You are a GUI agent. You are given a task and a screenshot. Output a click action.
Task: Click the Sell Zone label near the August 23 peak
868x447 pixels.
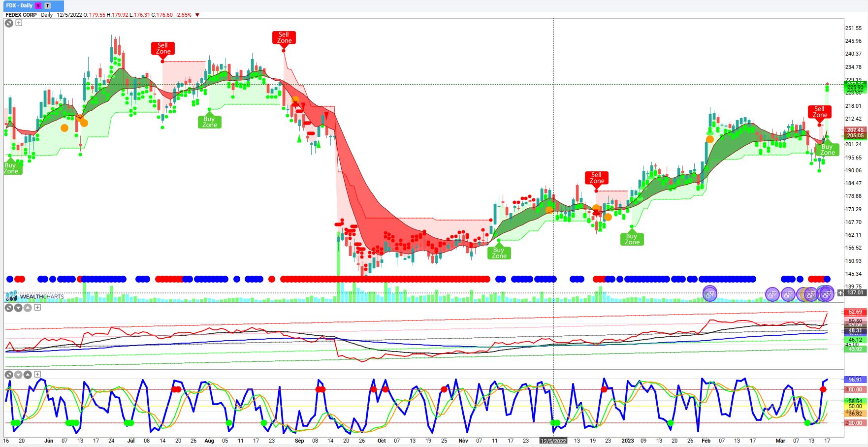click(x=284, y=37)
